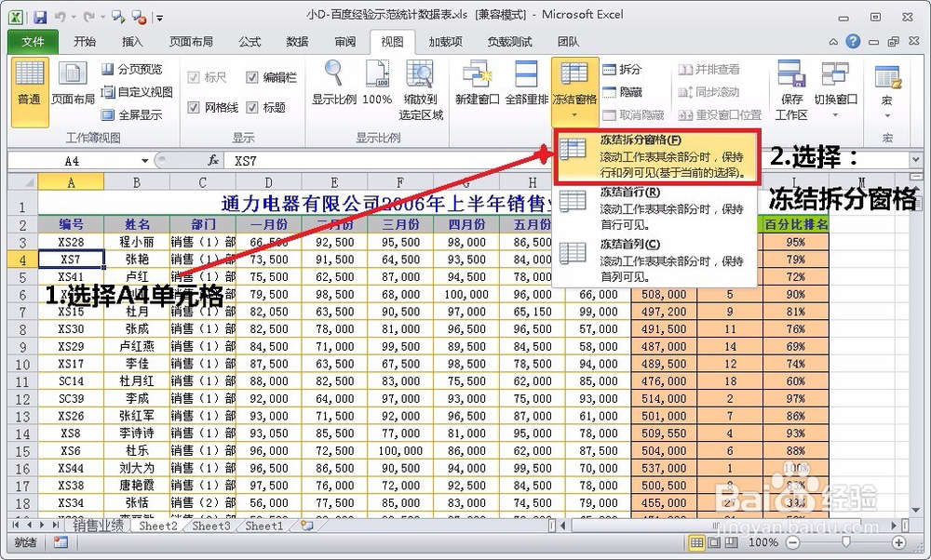Open Custom Views (自定义视图)

coord(137,92)
